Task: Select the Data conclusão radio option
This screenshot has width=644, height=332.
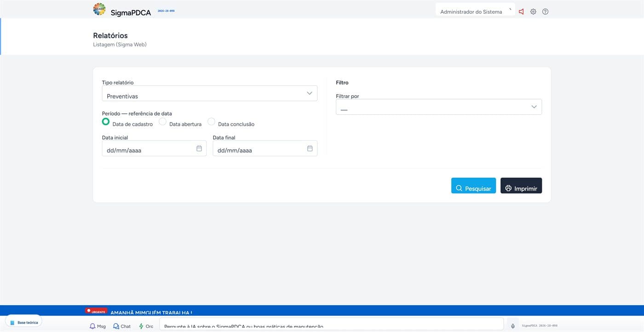Action: point(211,122)
